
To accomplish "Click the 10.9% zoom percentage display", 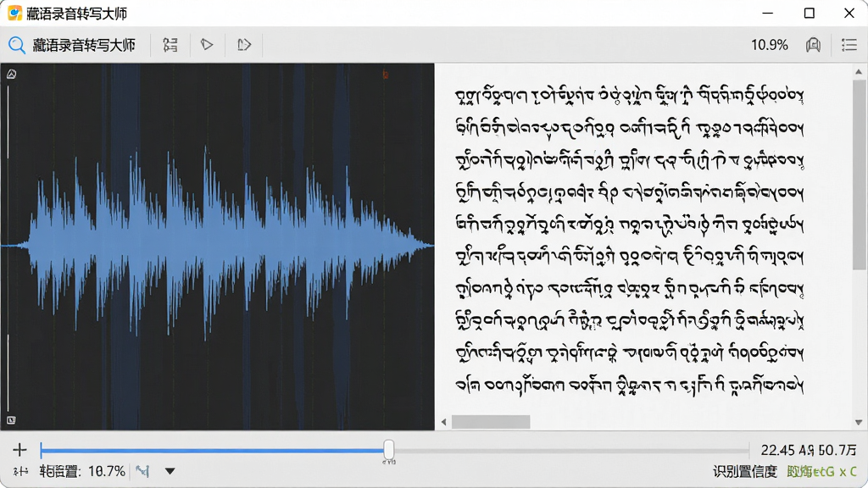I will [x=769, y=45].
